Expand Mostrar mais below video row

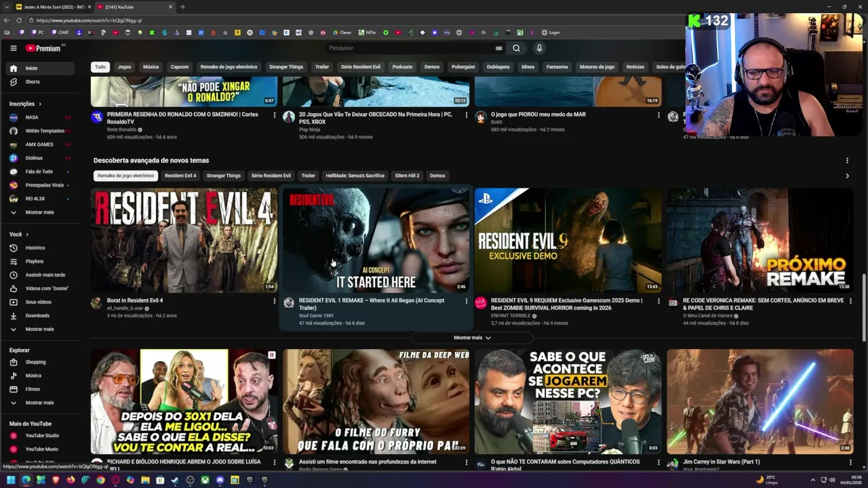pyautogui.click(x=472, y=338)
